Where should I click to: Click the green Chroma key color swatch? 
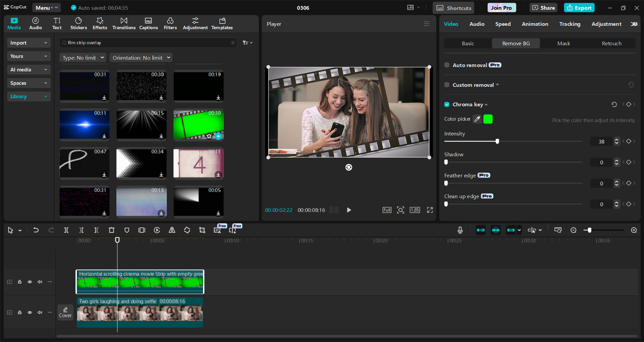(x=488, y=119)
